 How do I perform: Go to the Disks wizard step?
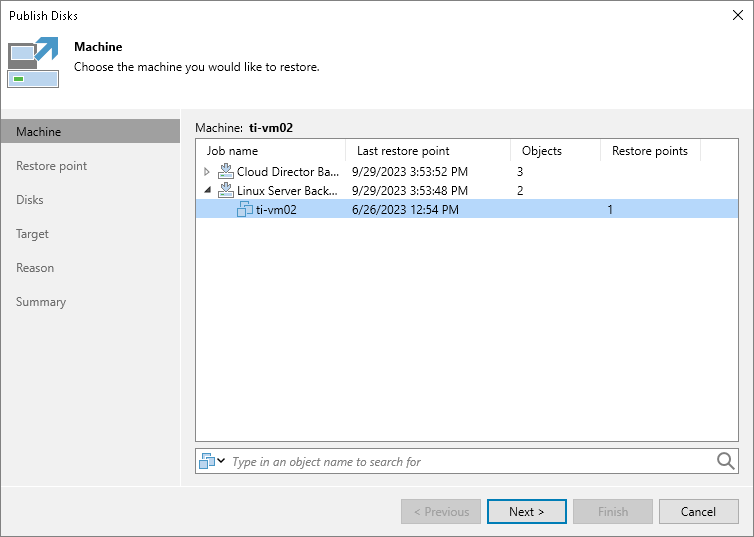pyautogui.click(x=30, y=200)
